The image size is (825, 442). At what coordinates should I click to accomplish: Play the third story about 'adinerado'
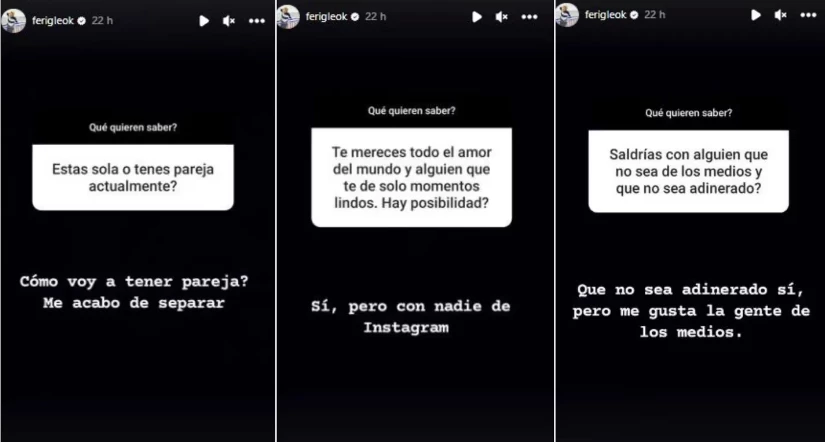click(x=756, y=15)
